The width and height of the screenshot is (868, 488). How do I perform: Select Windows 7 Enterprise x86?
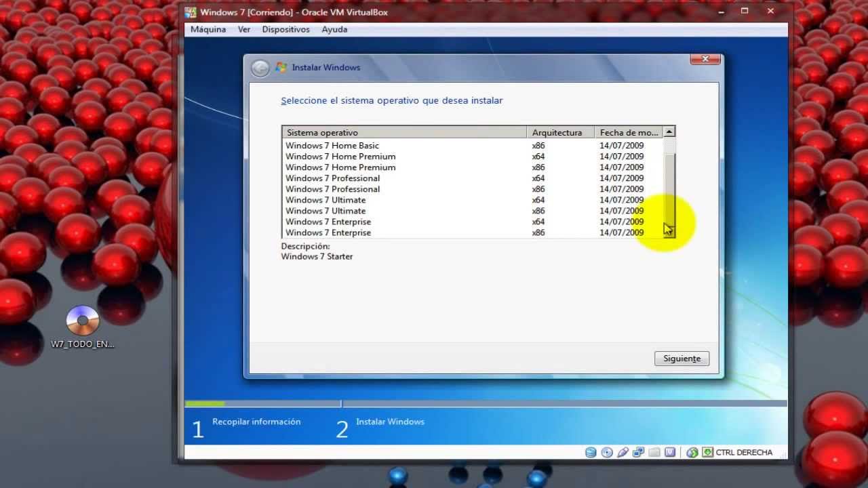pos(473,232)
